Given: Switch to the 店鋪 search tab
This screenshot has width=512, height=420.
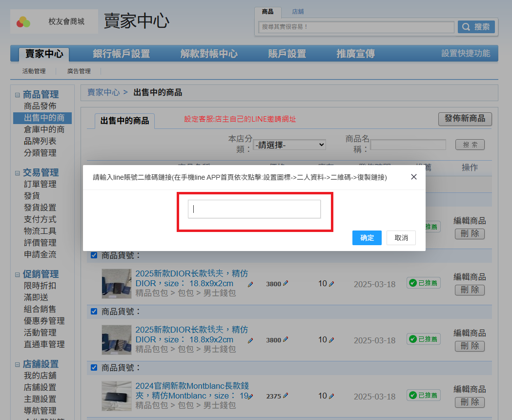Looking at the screenshot, I should pyautogui.click(x=298, y=12).
